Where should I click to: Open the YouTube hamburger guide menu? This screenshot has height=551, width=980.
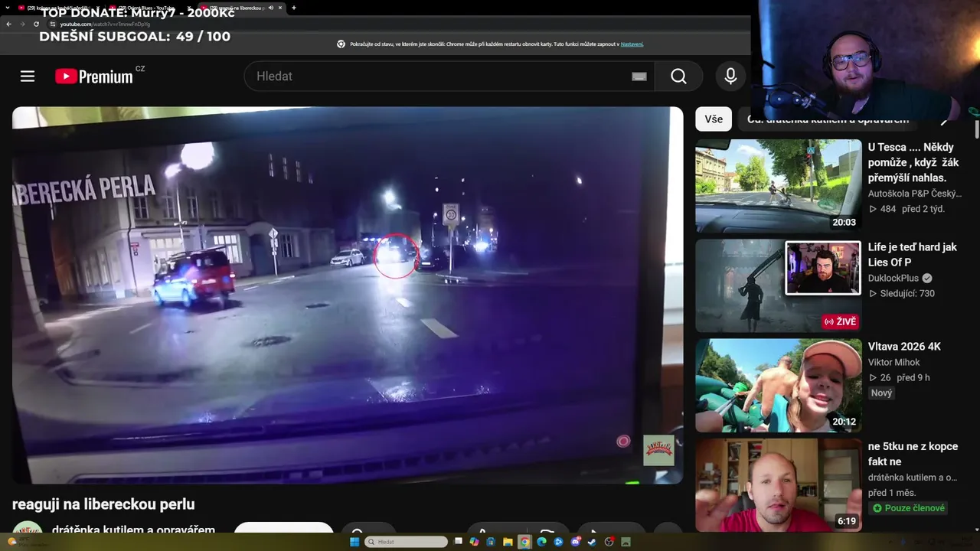tap(28, 77)
